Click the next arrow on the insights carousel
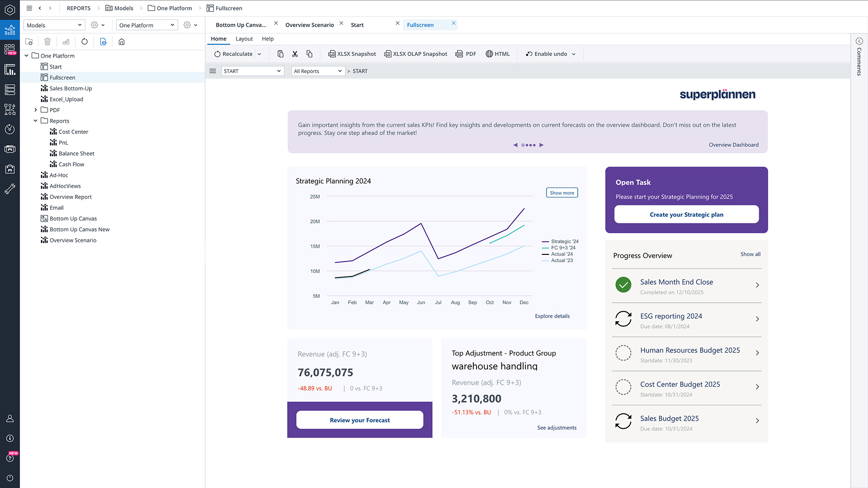The image size is (868, 488). tap(542, 145)
